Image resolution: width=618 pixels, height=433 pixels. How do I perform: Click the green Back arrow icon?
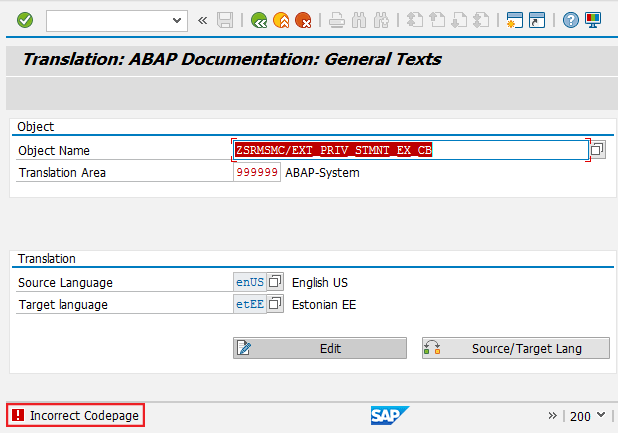click(x=259, y=20)
